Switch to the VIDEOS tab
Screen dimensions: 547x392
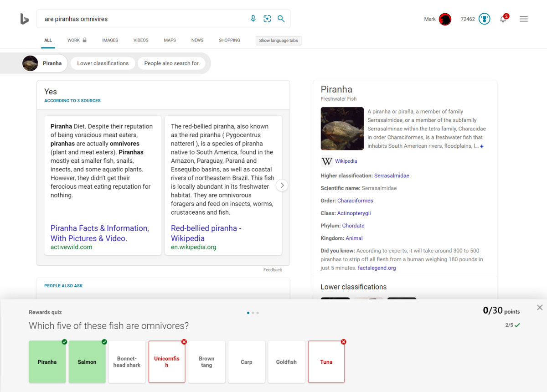point(141,40)
